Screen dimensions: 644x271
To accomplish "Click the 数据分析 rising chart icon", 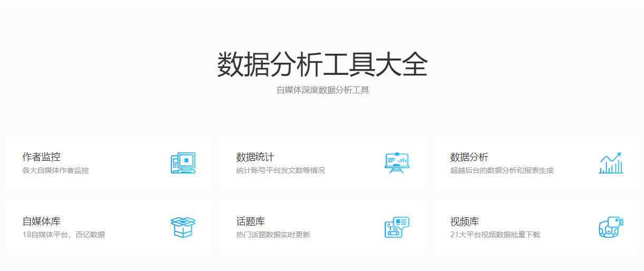I will click(x=611, y=163).
